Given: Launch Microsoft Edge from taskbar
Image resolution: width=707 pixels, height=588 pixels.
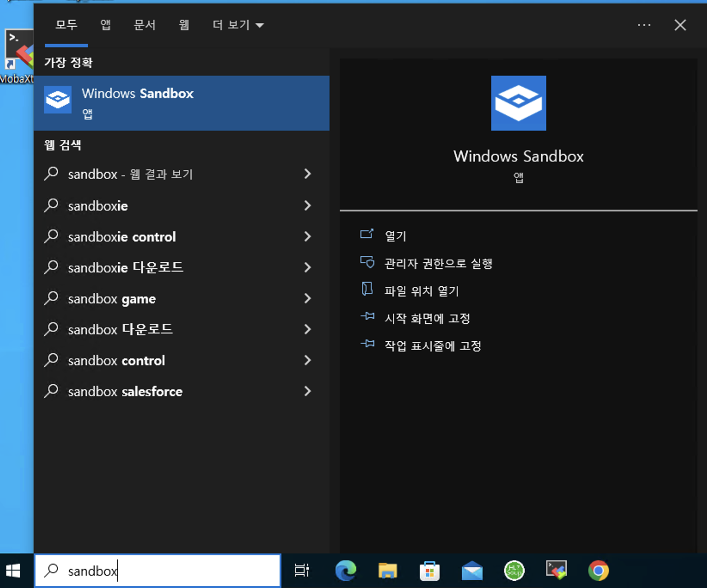Looking at the screenshot, I should [x=346, y=570].
